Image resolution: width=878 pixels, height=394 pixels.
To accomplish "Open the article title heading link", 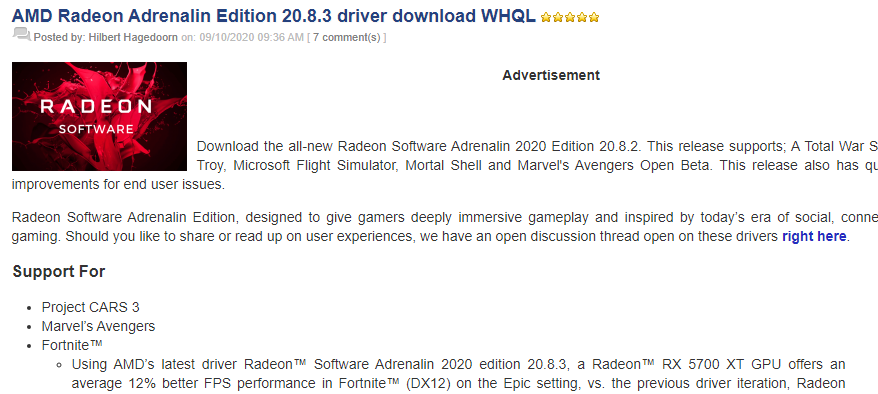I will point(274,16).
